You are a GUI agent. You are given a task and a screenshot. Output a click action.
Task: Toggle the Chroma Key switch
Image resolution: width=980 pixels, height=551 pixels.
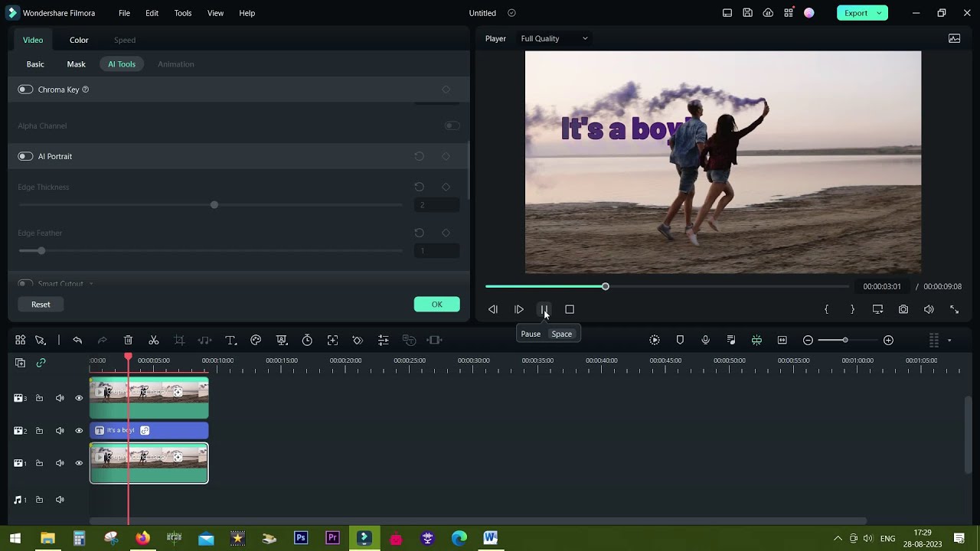[x=25, y=90]
